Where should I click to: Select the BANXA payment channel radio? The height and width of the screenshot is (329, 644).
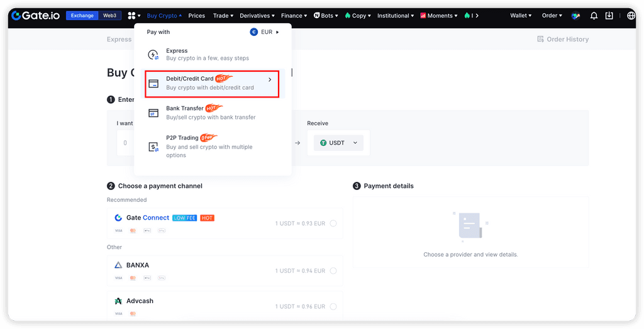[x=333, y=270]
